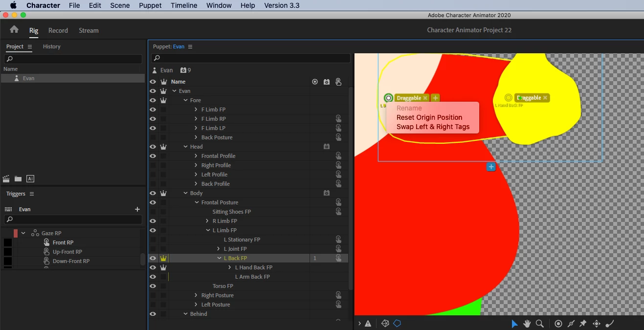This screenshot has width=644, height=330.
Task: Collapse the Head group
Action: (185, 147)
